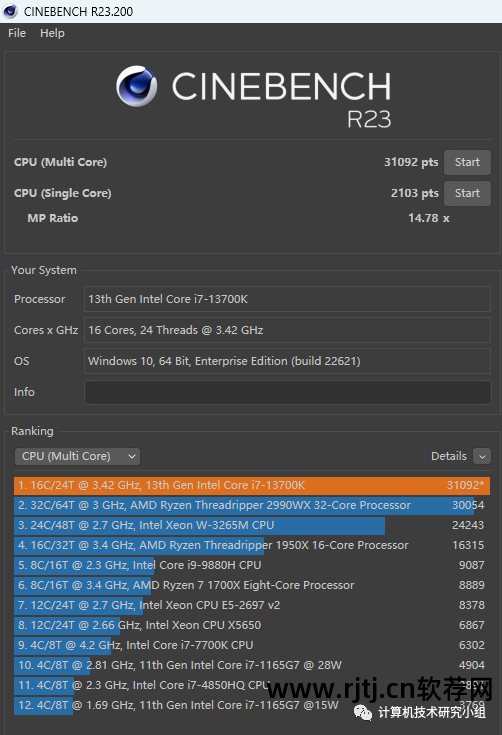Click the Cores x GHz field
The height and width of the screenshot is (735, 502).
(x=287, y=330)
